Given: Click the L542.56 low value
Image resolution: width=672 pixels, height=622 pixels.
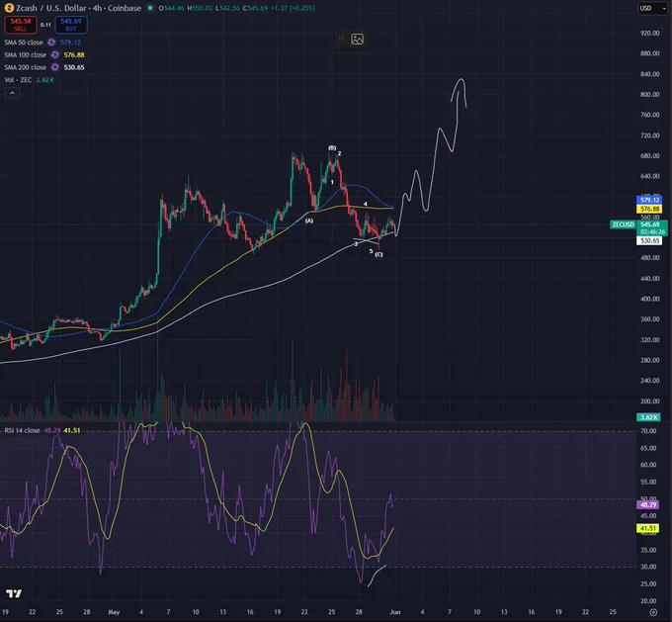Looking at the screenshot, I should (x=227, y=8).
